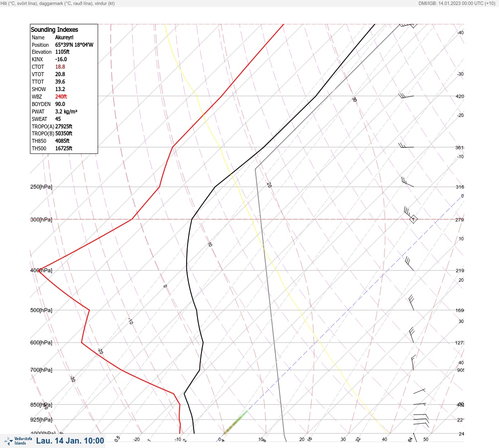This screenshot has height=448, width=499.
Task: Click the Vedurstofa Islands logo
Action: [x=18, y=441]
